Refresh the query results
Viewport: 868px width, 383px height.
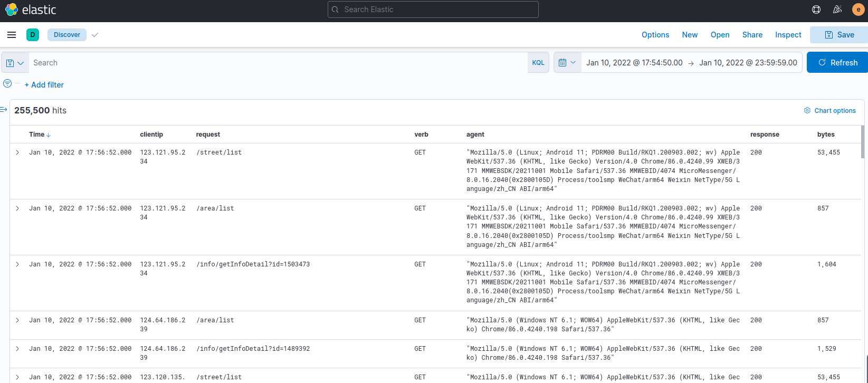pyautogui.click(x=837, y=62)
